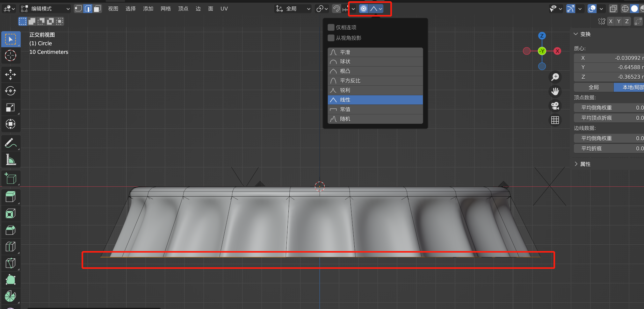Choose subtract selection mode icon

(x=41, y=21)
